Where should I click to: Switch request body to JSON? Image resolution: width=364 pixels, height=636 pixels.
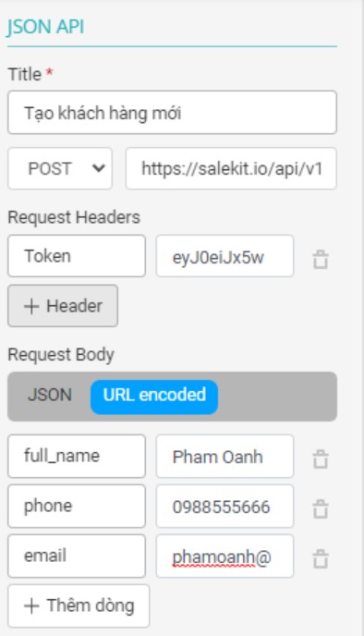coord(50,395)
